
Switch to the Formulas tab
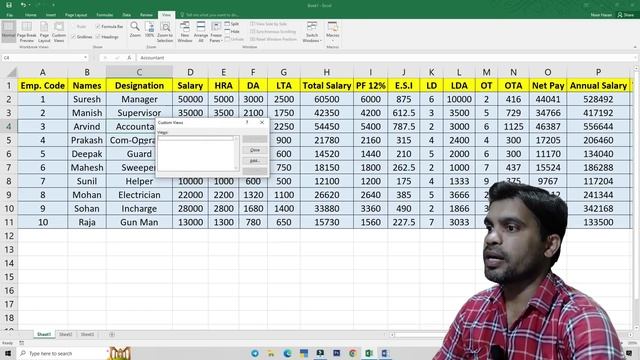coord(104,15)
